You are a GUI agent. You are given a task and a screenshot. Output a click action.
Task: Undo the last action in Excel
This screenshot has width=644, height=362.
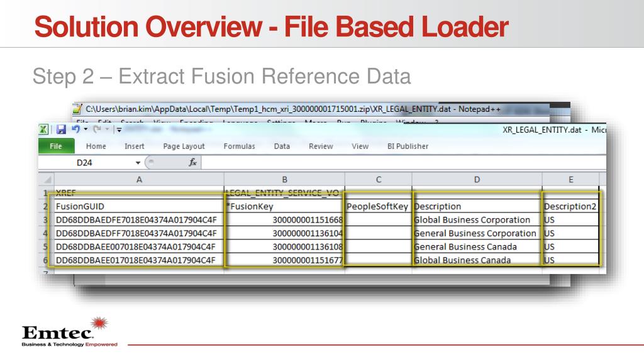[75, 129]
